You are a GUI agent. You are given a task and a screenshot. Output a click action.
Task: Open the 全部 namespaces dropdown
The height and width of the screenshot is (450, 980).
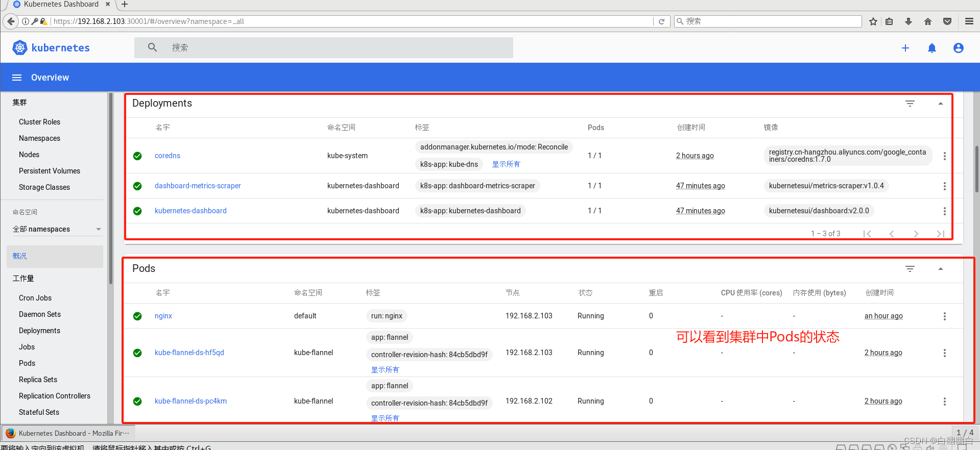[x=57, y=229]
